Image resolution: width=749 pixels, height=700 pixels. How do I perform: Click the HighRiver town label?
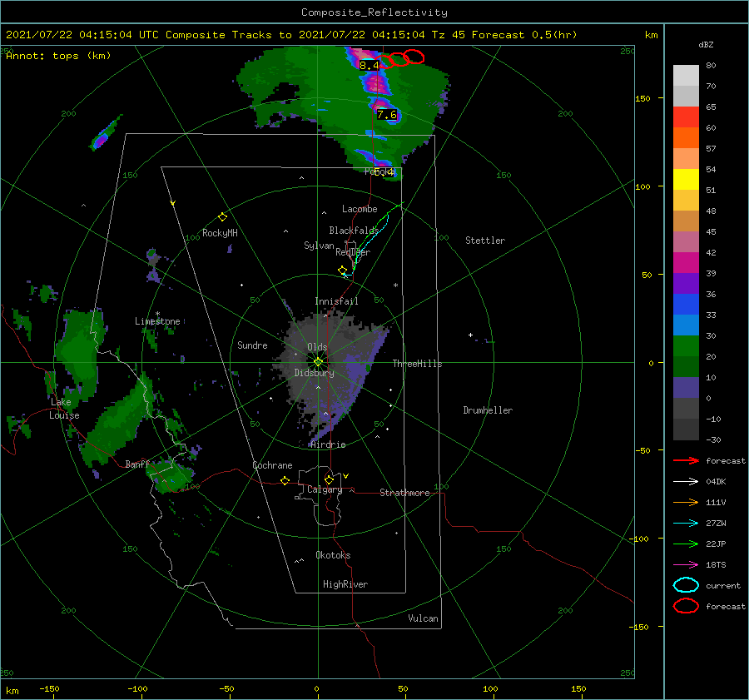click(345, 584)
